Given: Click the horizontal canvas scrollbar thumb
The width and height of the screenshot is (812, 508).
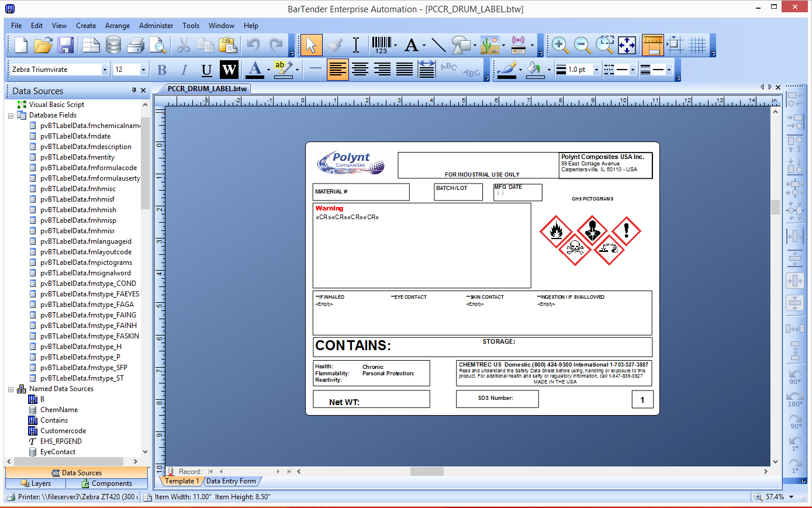Looking at the screenshot, I should coord(427,471).
